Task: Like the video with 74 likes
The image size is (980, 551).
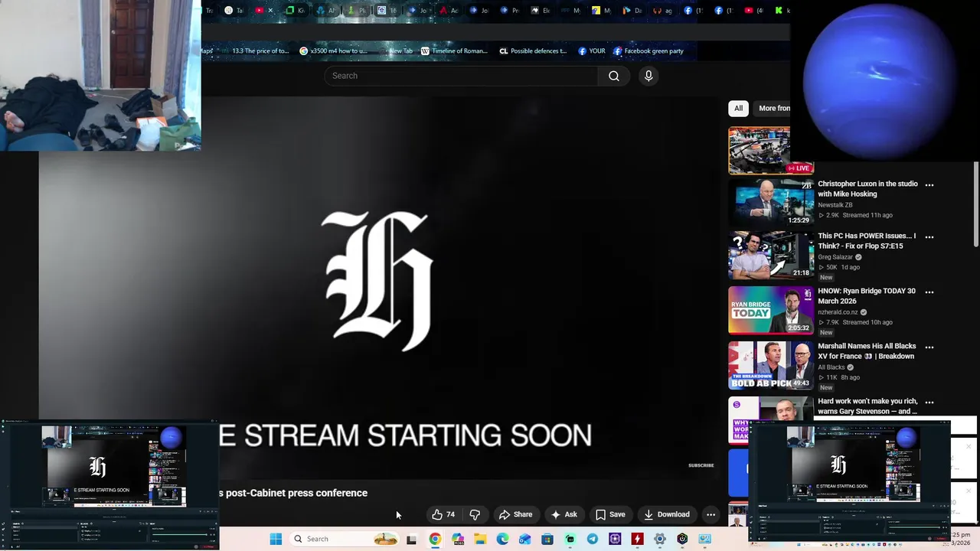Action: [x=443, y=514]
